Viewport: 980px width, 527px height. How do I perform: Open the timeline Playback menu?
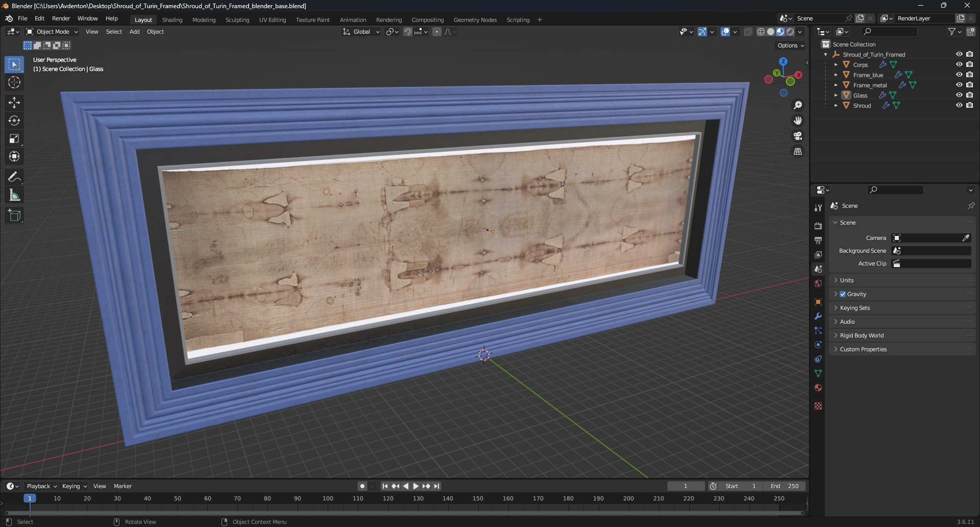[x=41, y=486]
